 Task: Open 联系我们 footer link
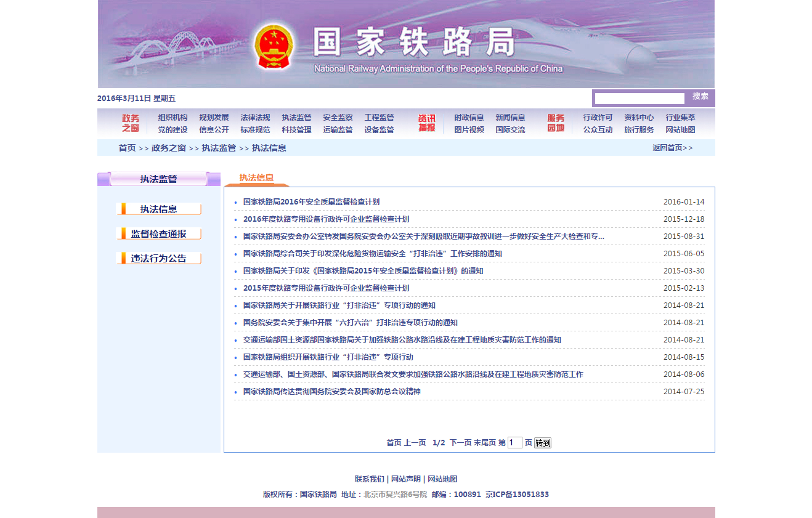pyautogui.click(x=369, y=479)
